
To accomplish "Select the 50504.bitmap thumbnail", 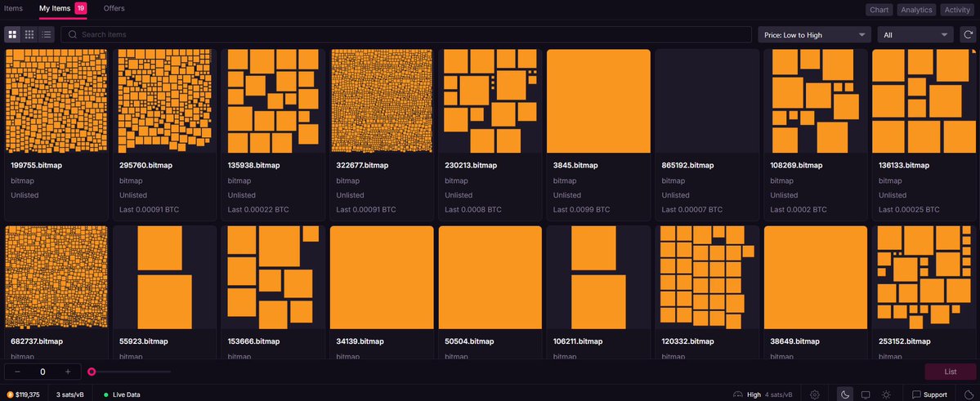I will (x=490, y=278).
